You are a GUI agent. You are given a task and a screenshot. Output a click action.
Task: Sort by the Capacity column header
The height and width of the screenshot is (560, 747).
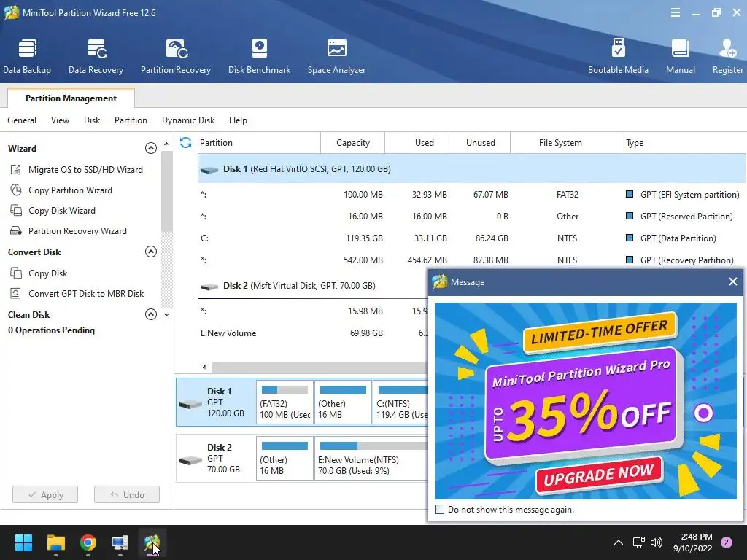point(352,142)
